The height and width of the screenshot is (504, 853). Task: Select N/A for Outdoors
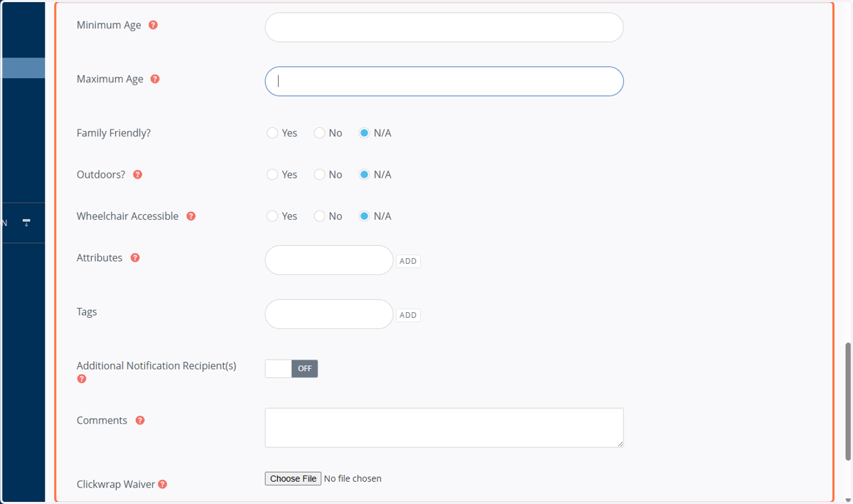365,174
